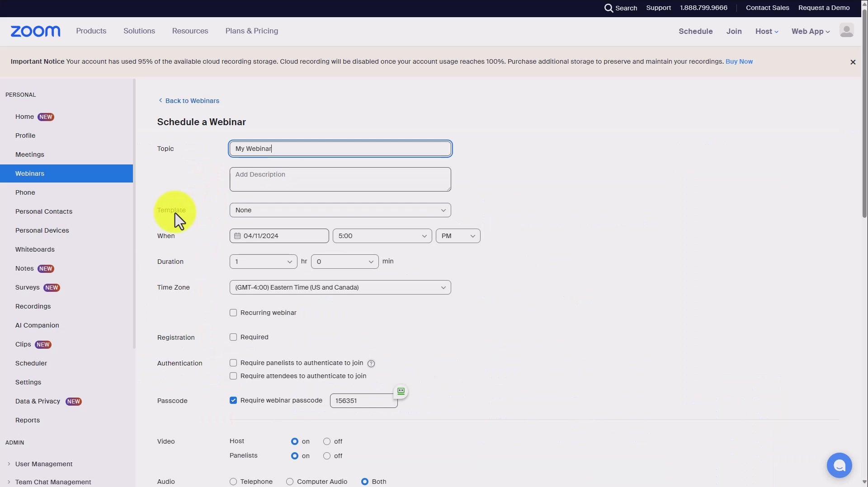Click the Zoom logo
This screenshot has width=868, height=487.
pos(35,31)
